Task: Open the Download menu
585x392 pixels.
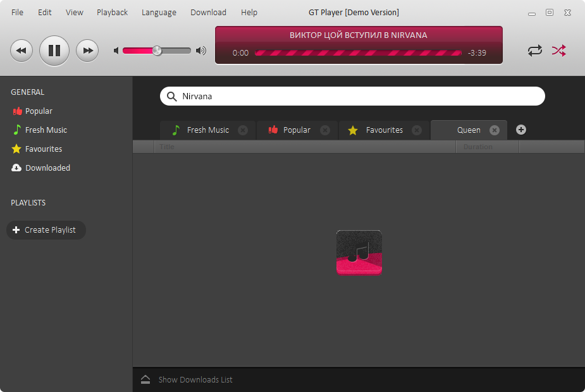Action: point(208,12)
